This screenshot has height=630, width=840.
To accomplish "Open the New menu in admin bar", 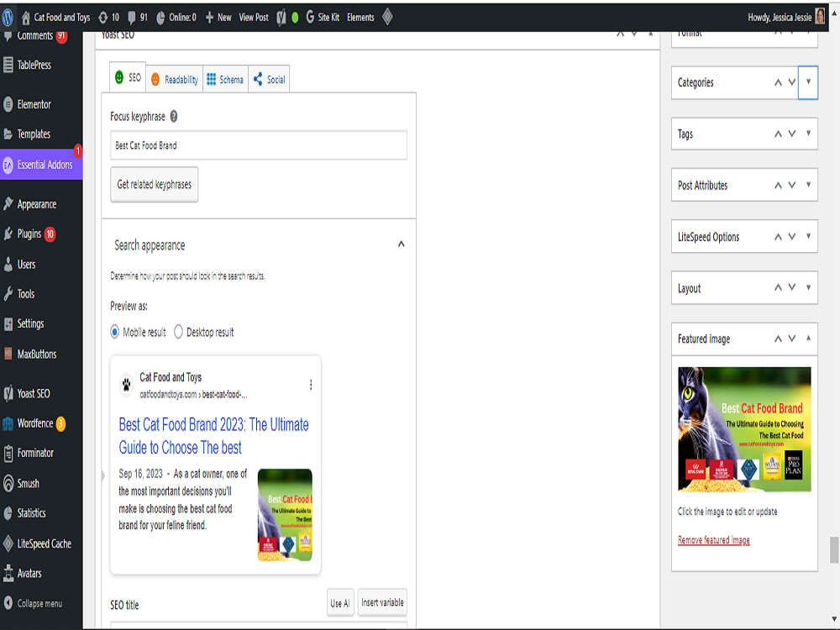I will pos(218,18).
